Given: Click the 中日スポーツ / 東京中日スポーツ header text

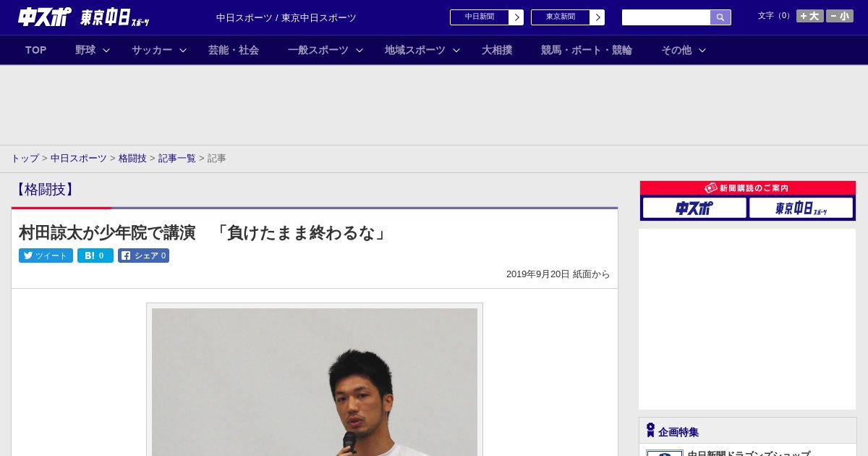Looking at the screenshot, I should pyautogui.click(x=286, y=17).
